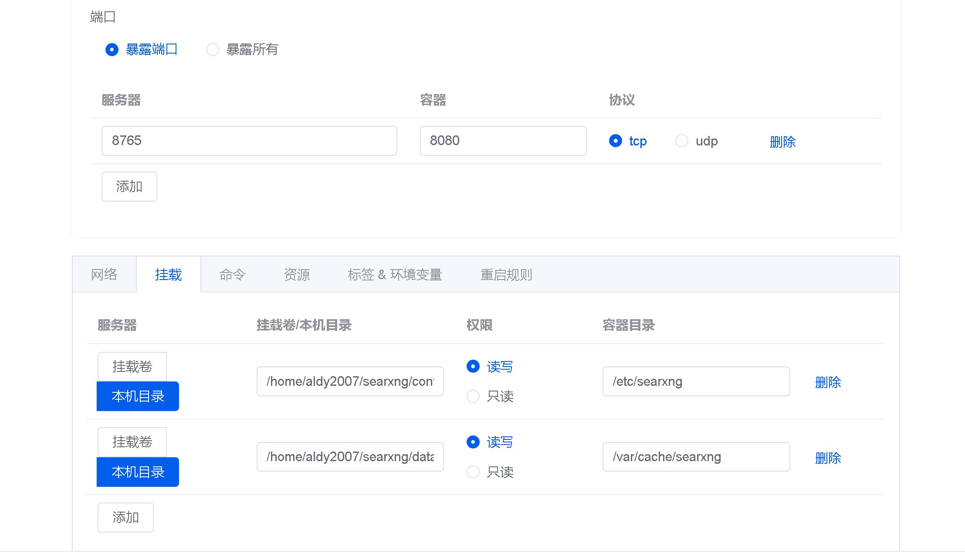Viewport: 965px width, 560px height.
Task: Switch to the 命令 tab
Action: coord(232,274)
